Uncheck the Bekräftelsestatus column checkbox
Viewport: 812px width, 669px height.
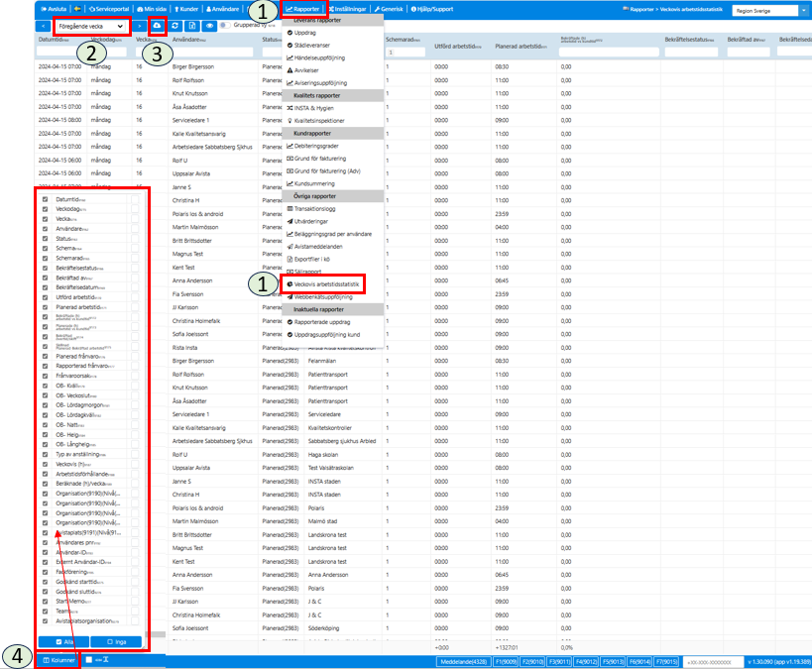point(45,269)
